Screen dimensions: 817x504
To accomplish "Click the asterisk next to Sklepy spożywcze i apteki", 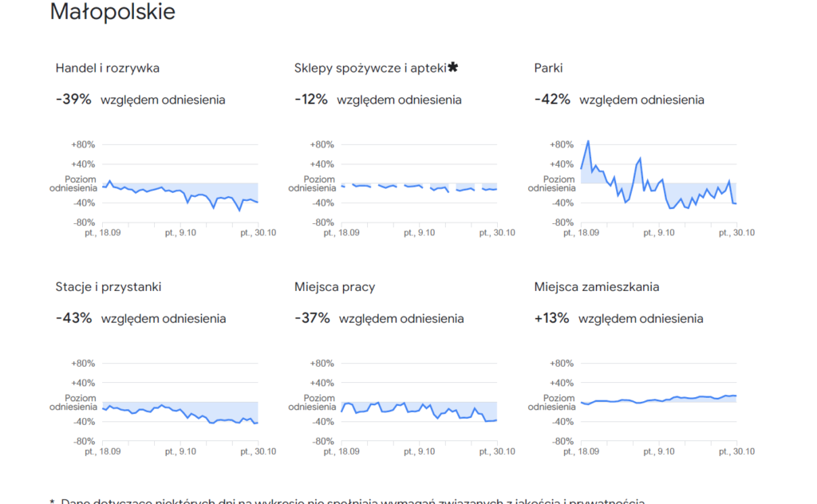I will pyautogui.click(x=452, y=67).
